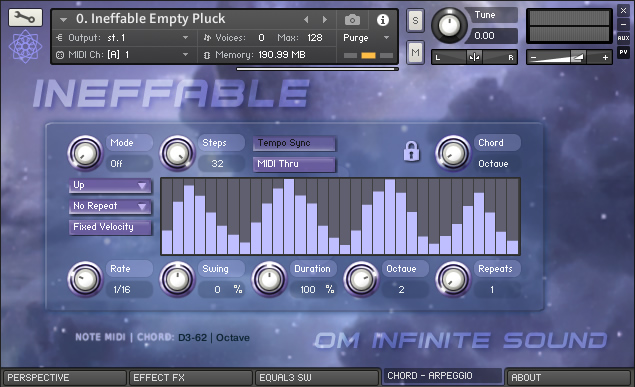635x387 pixels.
Task: Click the Chord knob
Action: 453,153
